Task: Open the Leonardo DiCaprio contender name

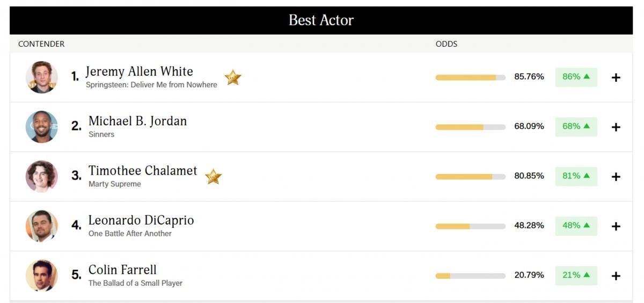Action: (141, 220)
